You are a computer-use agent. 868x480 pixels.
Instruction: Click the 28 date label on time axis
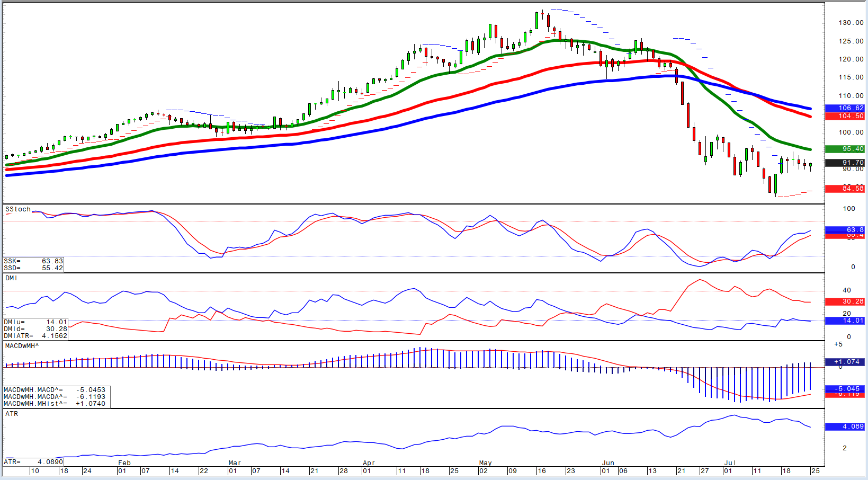(x=344, y=471)
